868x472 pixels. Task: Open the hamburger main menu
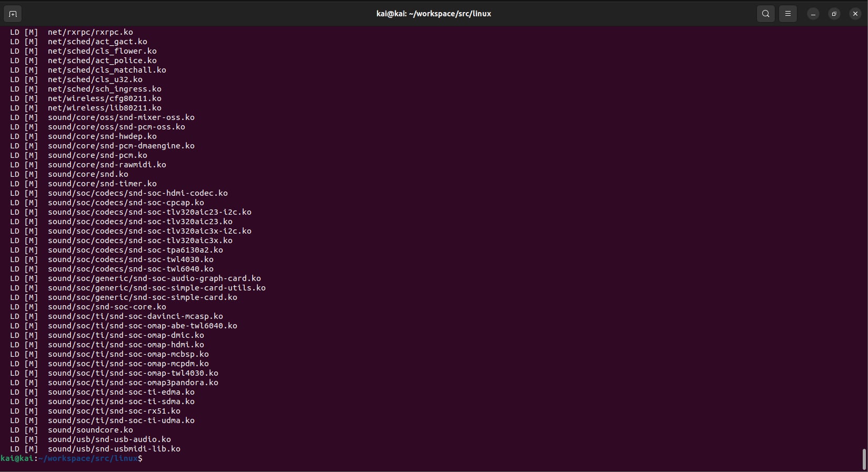click(x=788, y=14)
